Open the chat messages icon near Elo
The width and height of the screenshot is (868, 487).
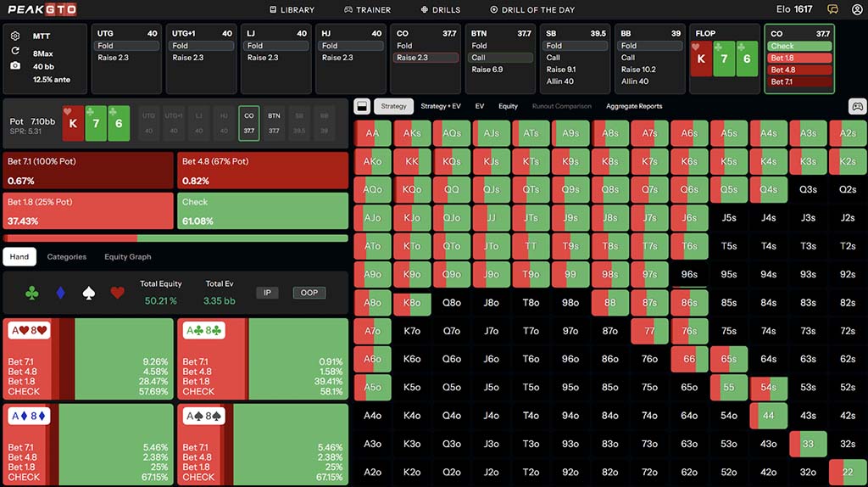coord(832,9)
